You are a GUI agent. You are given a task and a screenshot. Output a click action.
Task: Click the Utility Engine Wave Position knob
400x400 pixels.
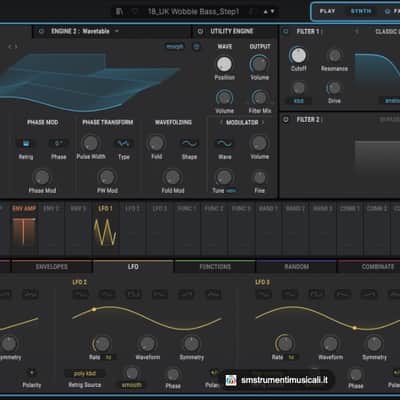pos(224,64)
